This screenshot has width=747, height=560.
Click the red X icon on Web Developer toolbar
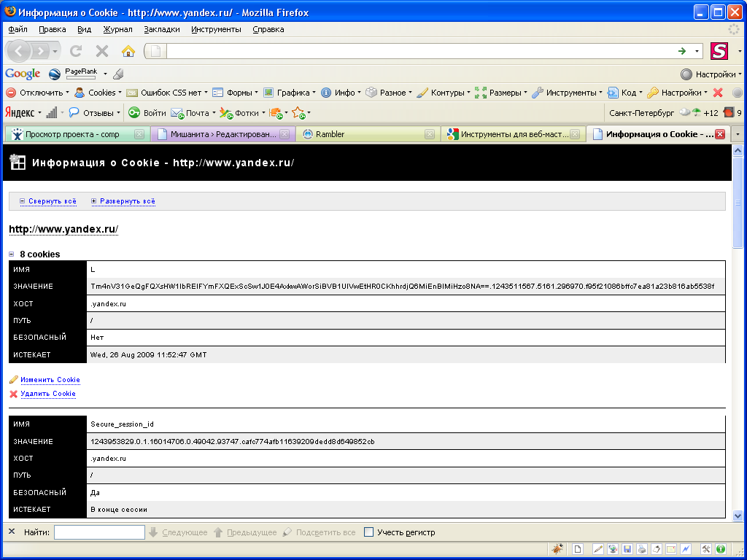coord(718,93)
